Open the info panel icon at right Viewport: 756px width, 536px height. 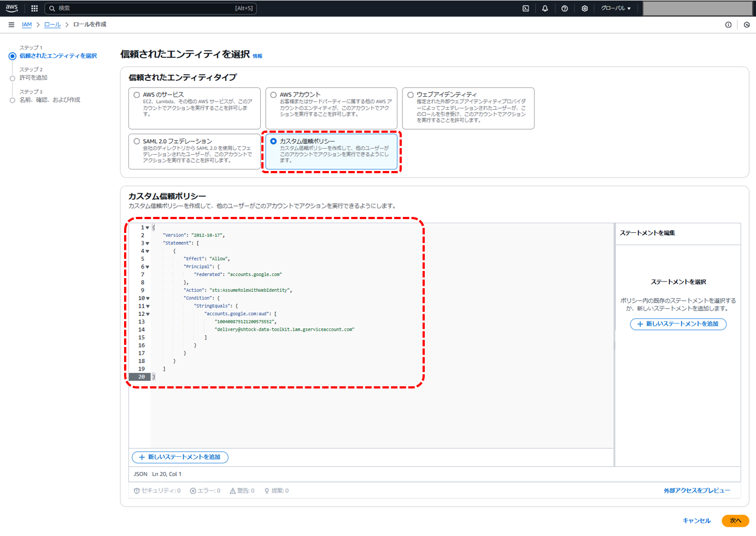tap(728, 25)
